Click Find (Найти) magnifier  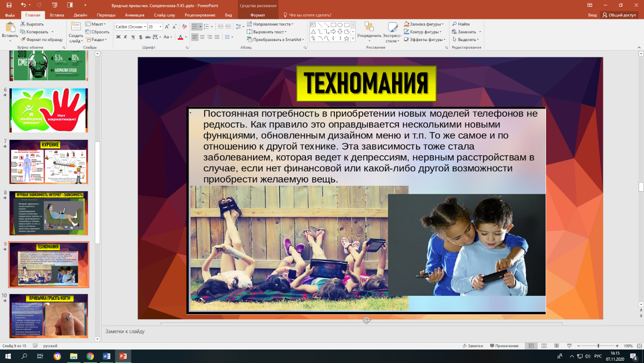461,24
